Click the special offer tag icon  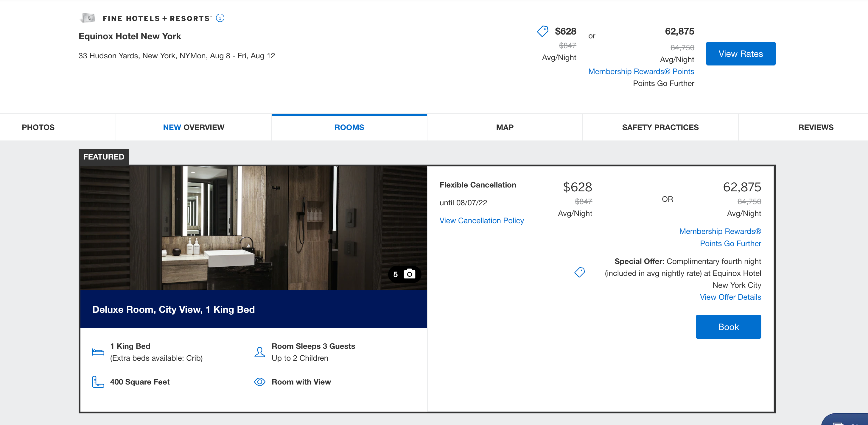click(x=580, y=272)
